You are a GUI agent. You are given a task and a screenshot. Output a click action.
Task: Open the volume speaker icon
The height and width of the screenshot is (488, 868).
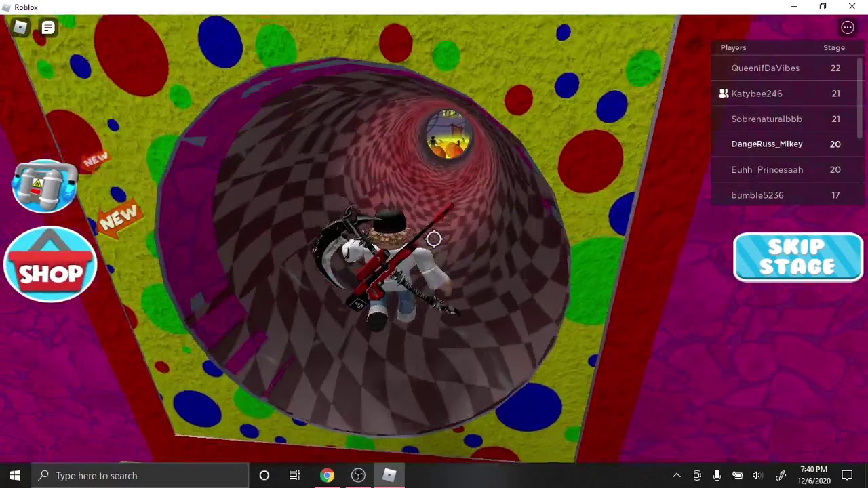pos(757,475)
